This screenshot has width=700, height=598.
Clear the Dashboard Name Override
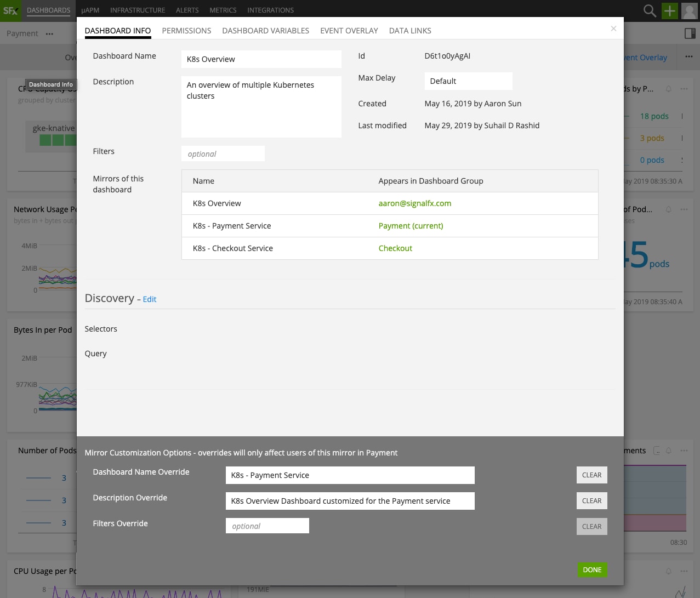(x=591, y=475)
